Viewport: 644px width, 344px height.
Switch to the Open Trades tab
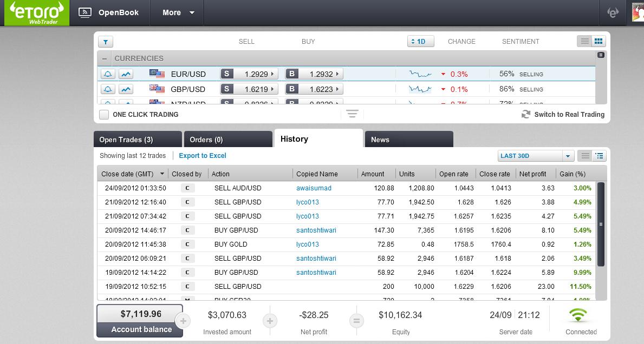(138, 140)
